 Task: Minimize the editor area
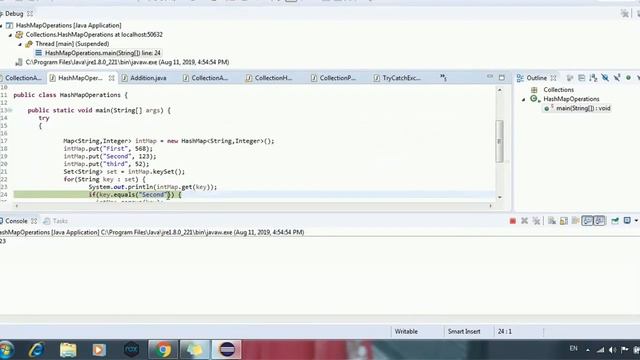pyautogui.click(x=490, y=77)
